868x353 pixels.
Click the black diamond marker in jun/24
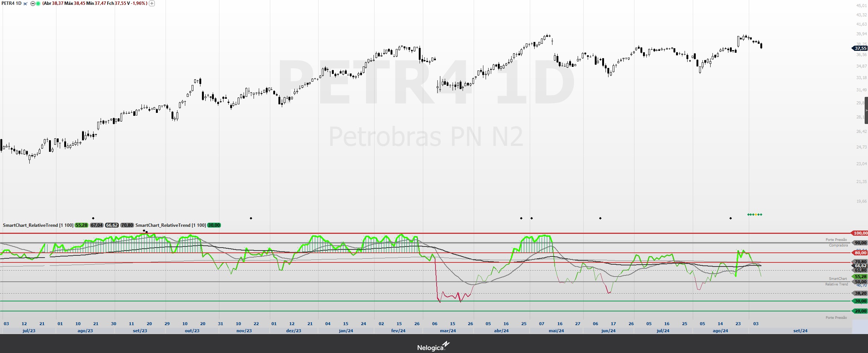click(600, 218)
